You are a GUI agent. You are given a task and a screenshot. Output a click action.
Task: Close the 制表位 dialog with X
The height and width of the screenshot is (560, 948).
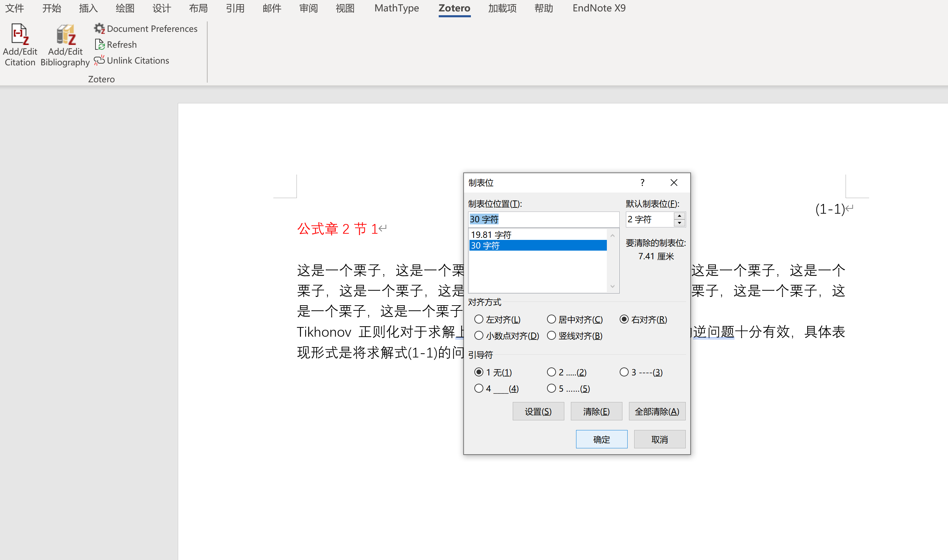(674, 183)
